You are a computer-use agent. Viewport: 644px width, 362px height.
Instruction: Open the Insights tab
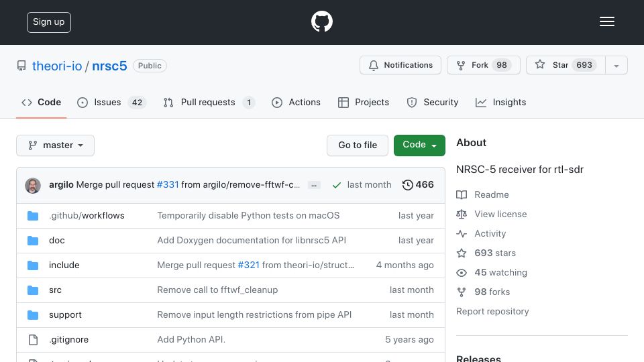tap(500, 102)
